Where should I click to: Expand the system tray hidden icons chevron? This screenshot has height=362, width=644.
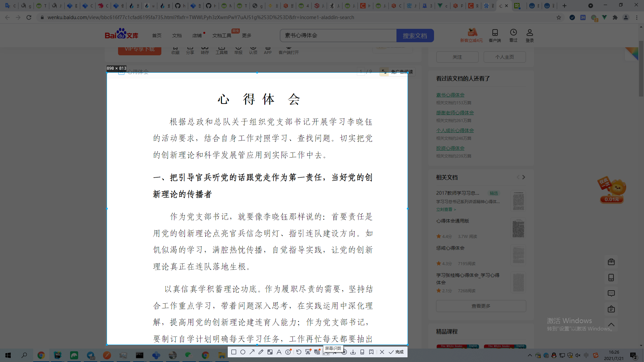point(530,355)
